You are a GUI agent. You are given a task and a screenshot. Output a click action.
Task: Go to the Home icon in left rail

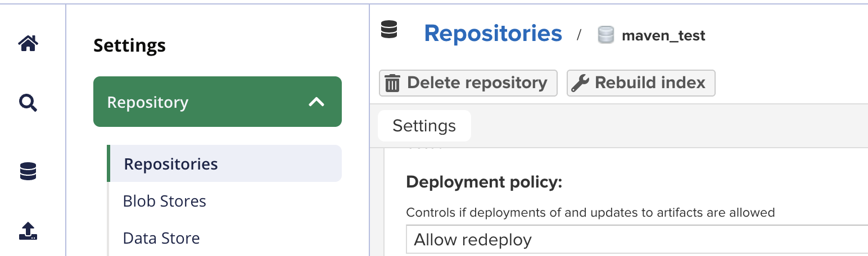tap(28, 43)
